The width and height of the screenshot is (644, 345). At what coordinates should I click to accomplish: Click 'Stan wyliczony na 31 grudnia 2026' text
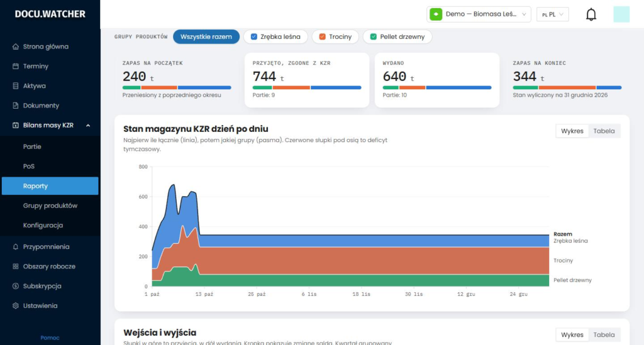tap(560, 95)
